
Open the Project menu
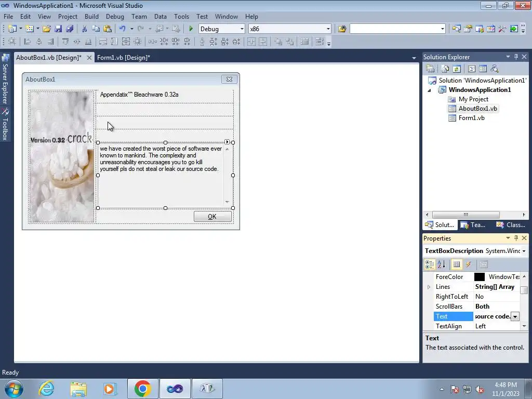(68, 16)
